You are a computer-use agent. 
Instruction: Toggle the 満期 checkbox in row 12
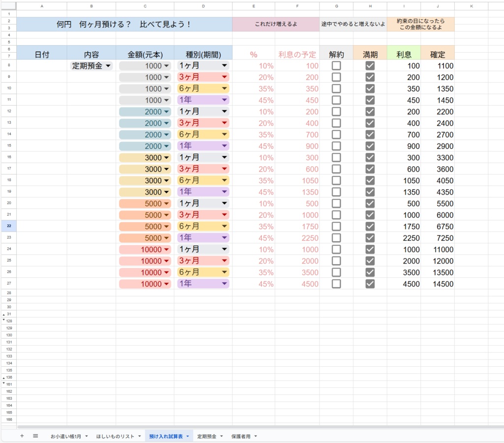370,111
